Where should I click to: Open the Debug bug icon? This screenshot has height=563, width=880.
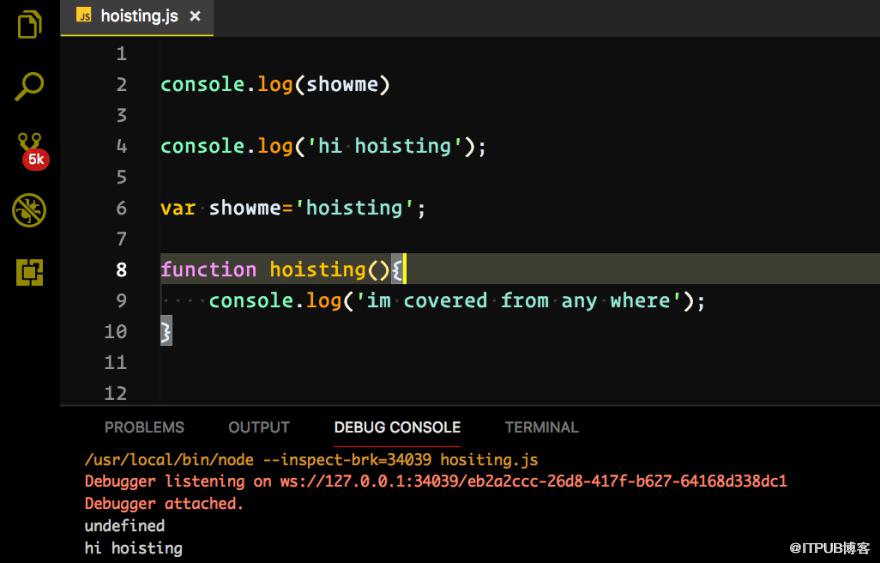pyautogui.click(x=29, y=210)
